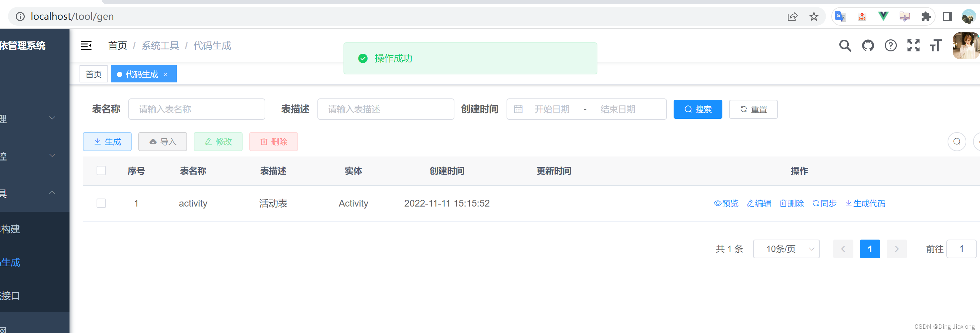The width and height of the screenshot is (980, 333).
Task: Click the browser address bar URL
Action: click(72, 16)
